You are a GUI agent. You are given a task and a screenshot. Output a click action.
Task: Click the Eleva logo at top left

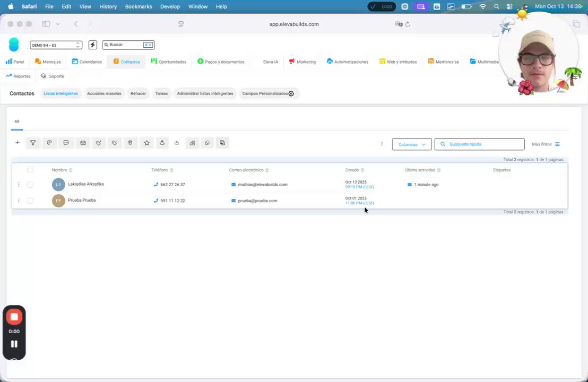pyautogui.click(x=14, y=45)
